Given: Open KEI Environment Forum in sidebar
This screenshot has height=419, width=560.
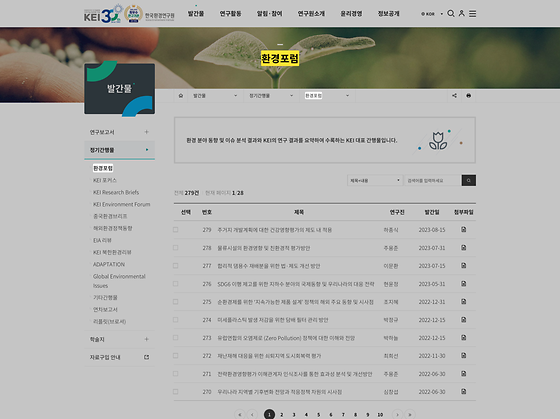Looking at the screenshot, I should [121, 204].
